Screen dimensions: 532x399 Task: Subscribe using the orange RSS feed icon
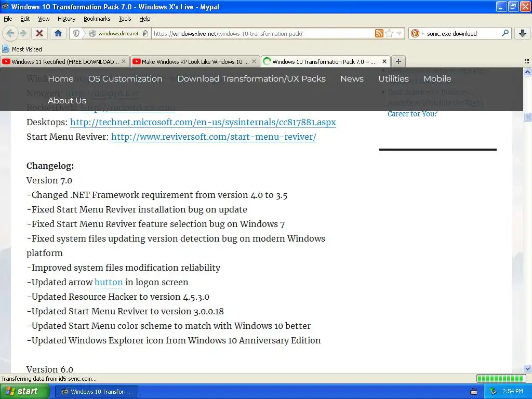(379, 33)
